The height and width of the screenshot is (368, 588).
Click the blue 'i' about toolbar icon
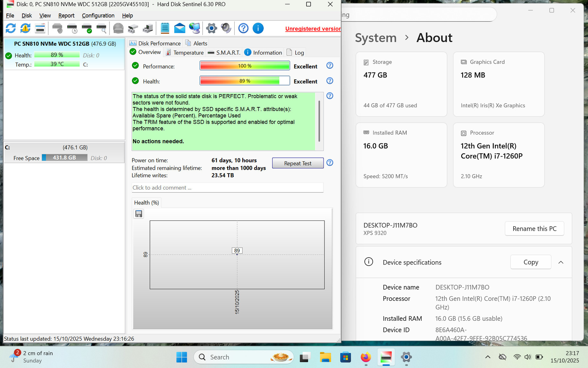[x=258, y=28]
